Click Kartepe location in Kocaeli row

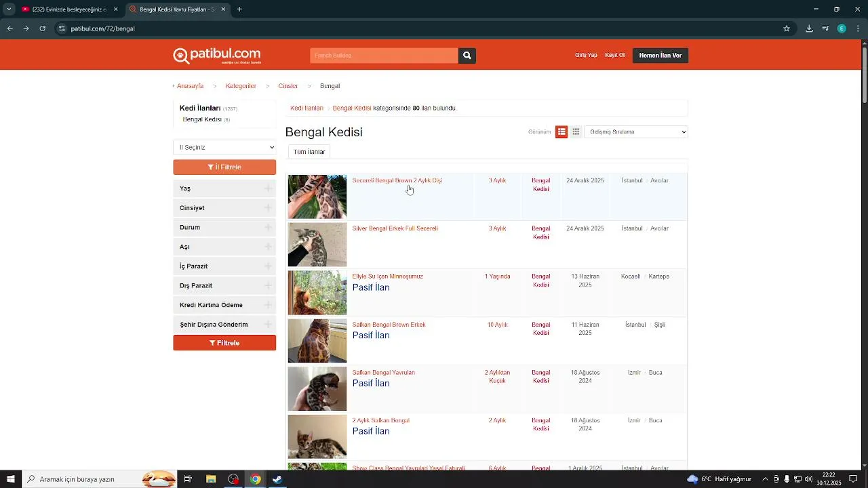click(x=658, y=277)
